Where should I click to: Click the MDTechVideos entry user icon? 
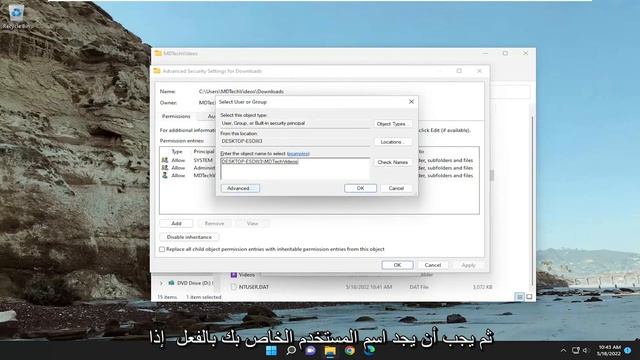(x=165, y=176)
